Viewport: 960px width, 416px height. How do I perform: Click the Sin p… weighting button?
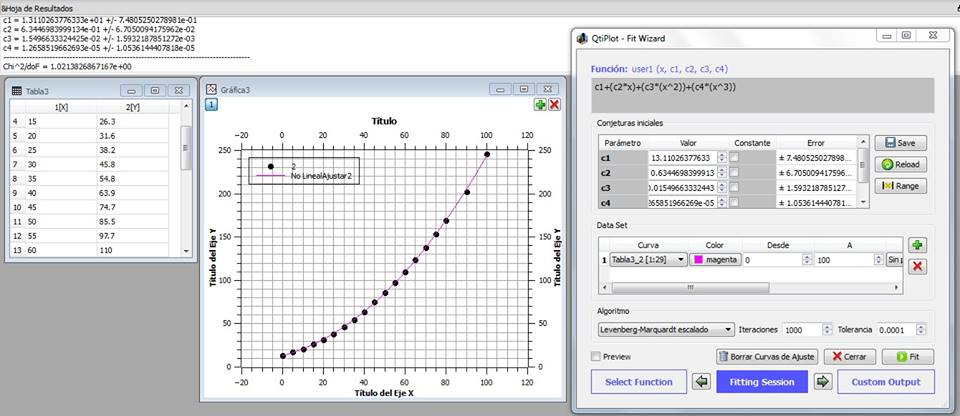coord(894,260)
